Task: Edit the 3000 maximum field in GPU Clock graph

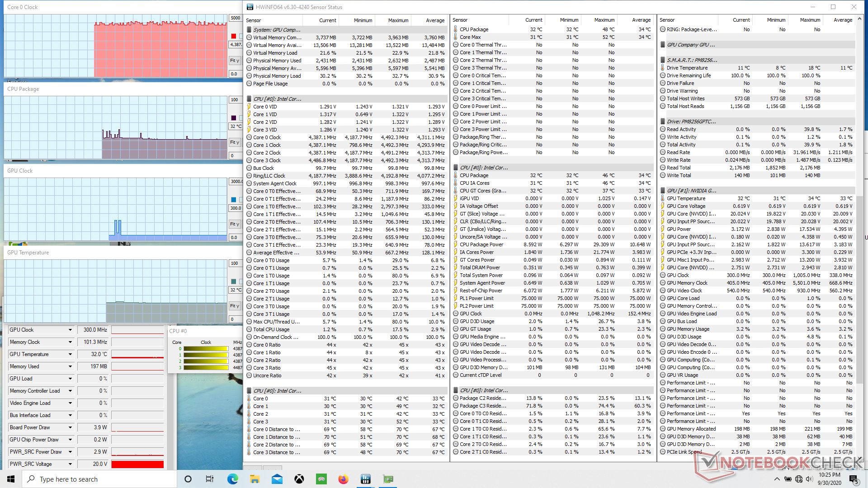Action: tap(236, 182)
